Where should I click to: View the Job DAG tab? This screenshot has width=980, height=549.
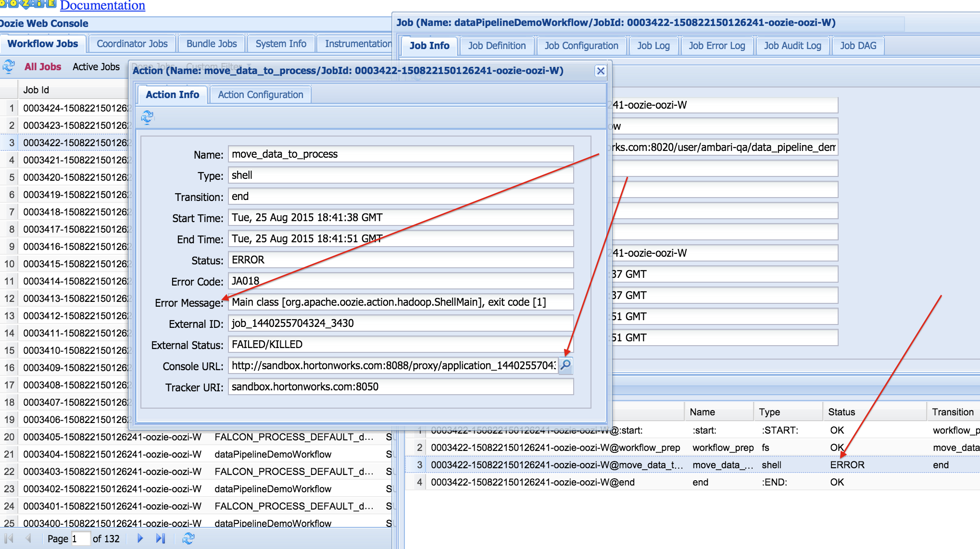[857, 46]
